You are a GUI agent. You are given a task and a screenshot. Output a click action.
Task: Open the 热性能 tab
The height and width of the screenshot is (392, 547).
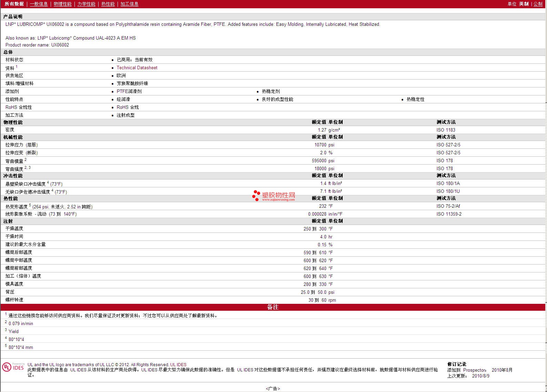108,4
